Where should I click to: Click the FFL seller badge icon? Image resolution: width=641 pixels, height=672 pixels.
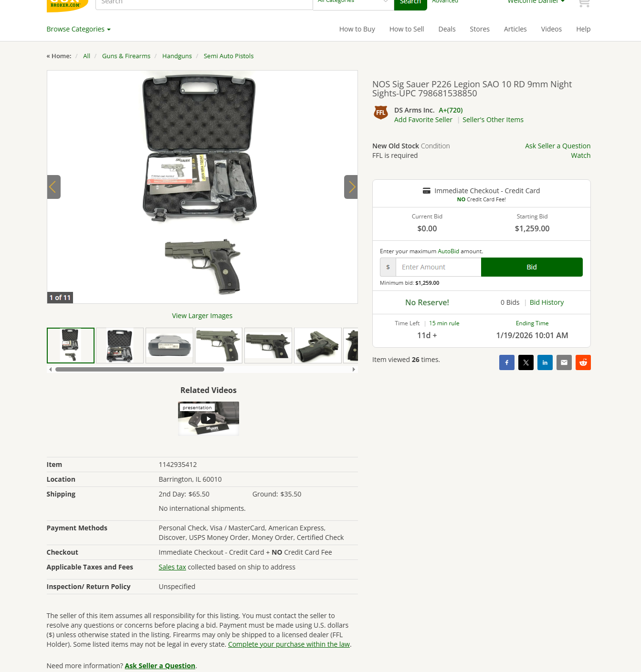(x=381, y=113)
